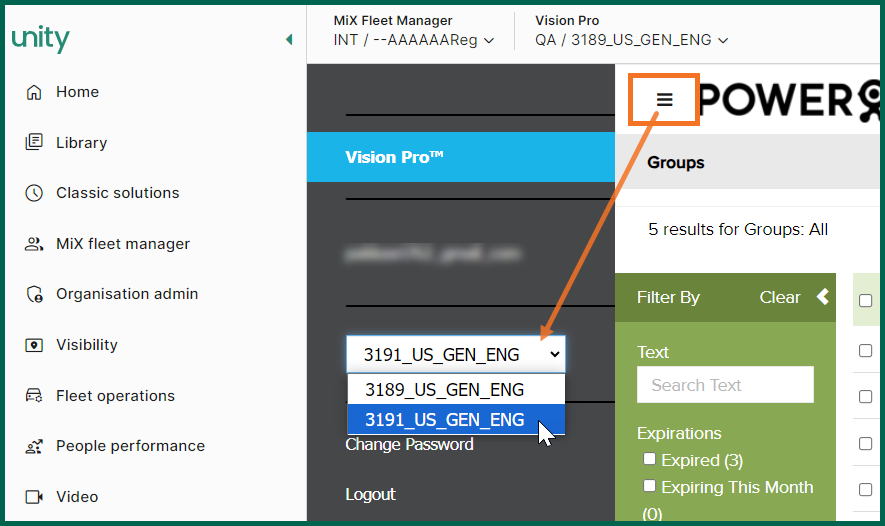This screenshot has height=526, width=885.
Task: Click Clear in the Filter By header
Action: point(779,297)
